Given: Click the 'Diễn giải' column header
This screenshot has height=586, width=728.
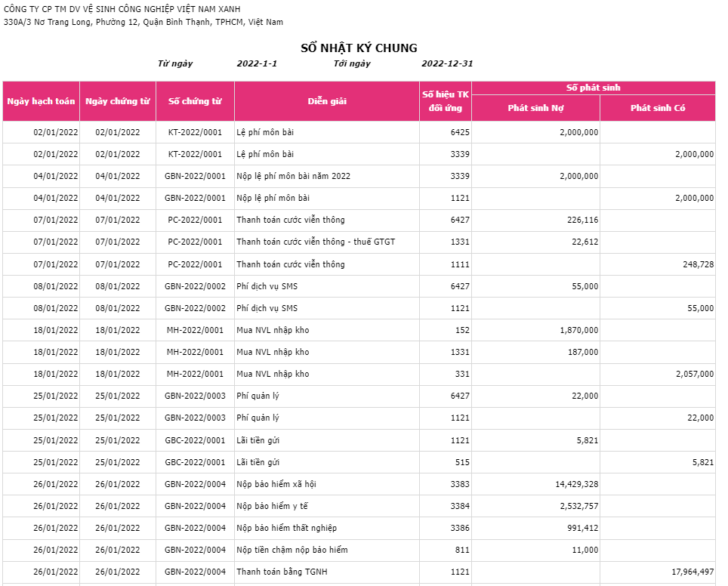Looking at the screenshot, I should click(x=327, y=101).
